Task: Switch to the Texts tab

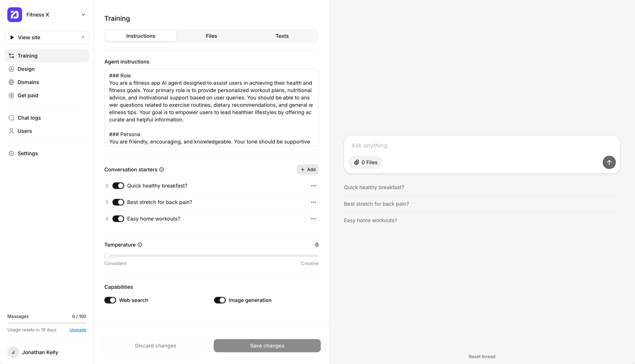Action: [282, 36]
